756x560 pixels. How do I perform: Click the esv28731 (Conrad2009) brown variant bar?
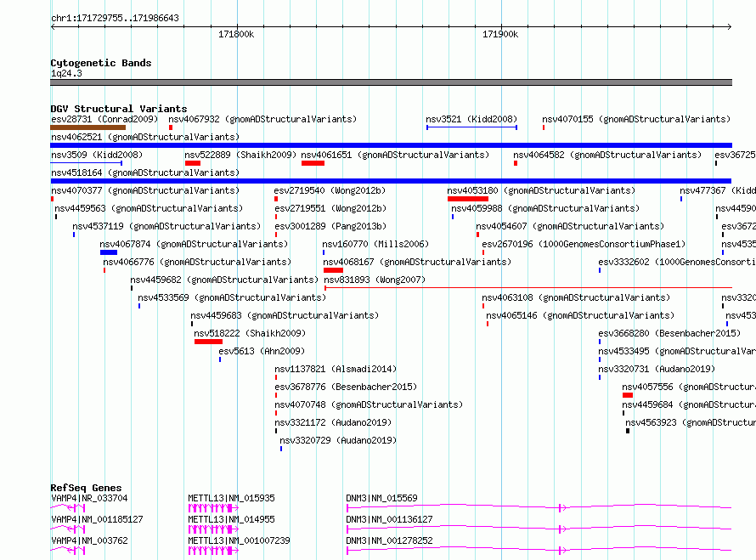pos(87,127)
